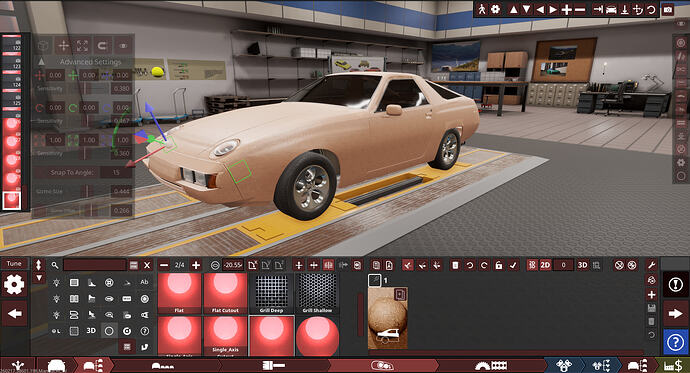Select the Flat fixture
Screen dimensions: 690x373
point(180,293)
